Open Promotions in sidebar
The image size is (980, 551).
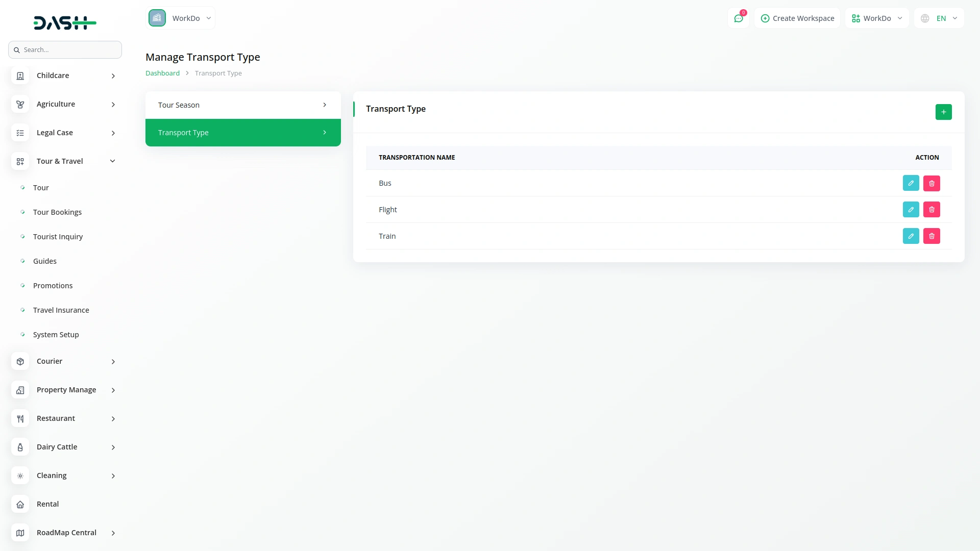click(53, 286)
